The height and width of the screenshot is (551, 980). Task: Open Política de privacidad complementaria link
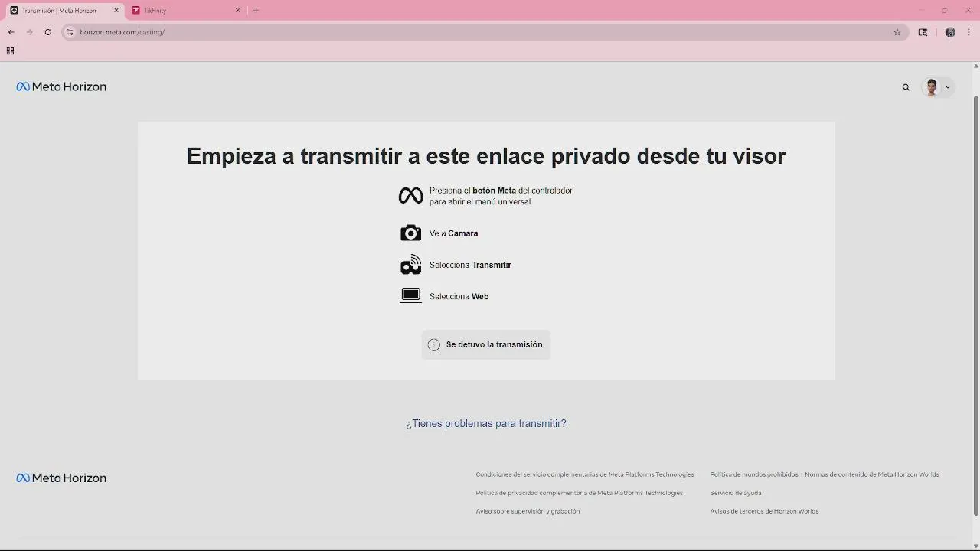579,493
